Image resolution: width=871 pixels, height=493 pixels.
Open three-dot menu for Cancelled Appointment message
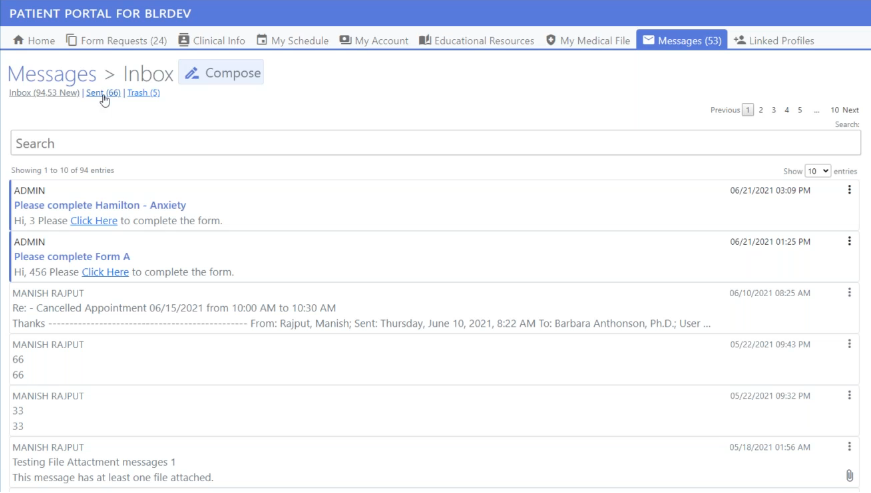pyautogui.click(x=849, y=293)
